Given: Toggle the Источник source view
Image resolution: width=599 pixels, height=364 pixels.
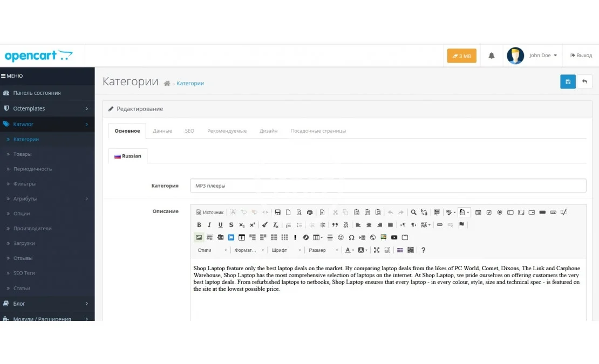Looking at the screenshot, I should click(210, 212).
